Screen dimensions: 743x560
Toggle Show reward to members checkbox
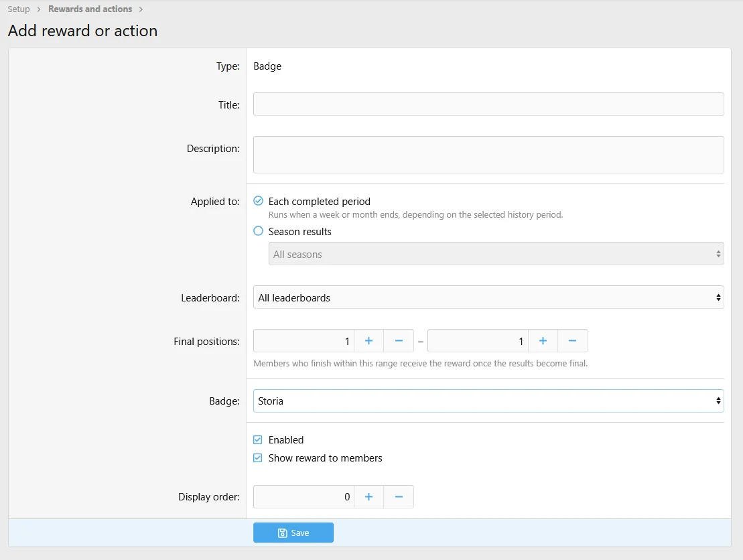click(258, 458)
